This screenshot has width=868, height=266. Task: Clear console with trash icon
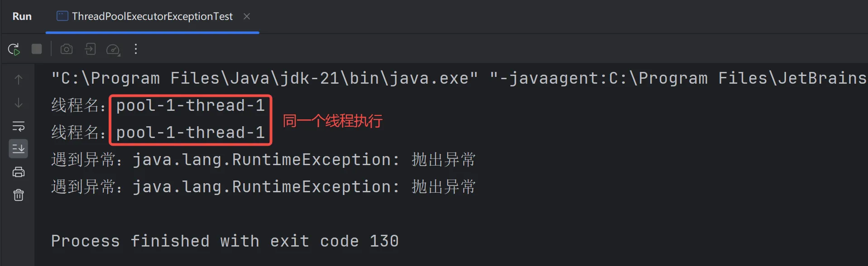19,195
